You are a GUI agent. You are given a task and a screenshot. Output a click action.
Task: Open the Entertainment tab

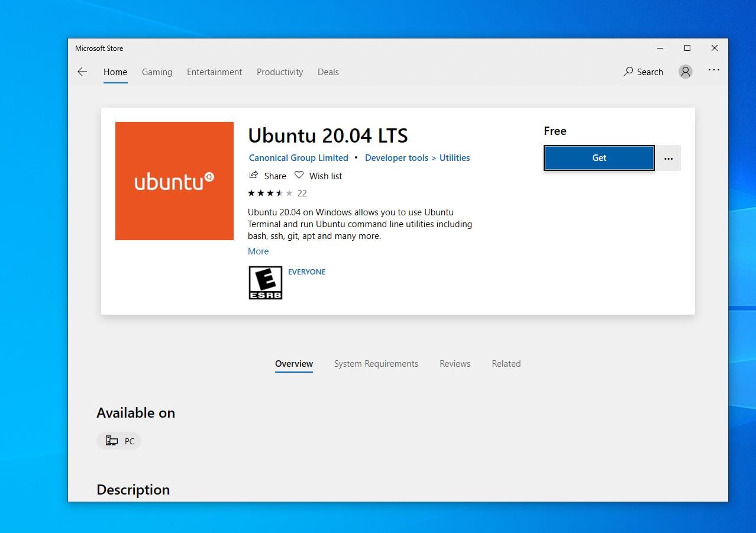(215, 72)
